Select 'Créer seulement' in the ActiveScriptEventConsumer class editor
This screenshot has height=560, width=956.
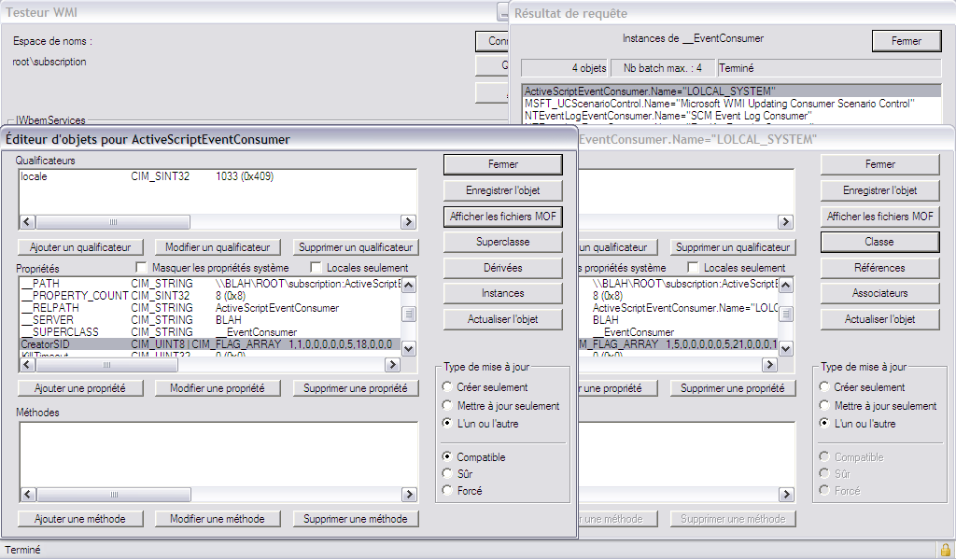pos(449,387)
